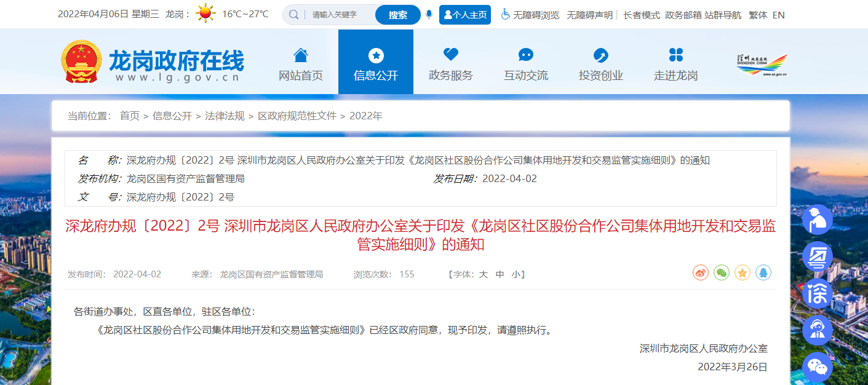Click the sidebar 粤 round icon
Image resolution: width=868 pixels, height=385 pixels.
click(818, 256)
